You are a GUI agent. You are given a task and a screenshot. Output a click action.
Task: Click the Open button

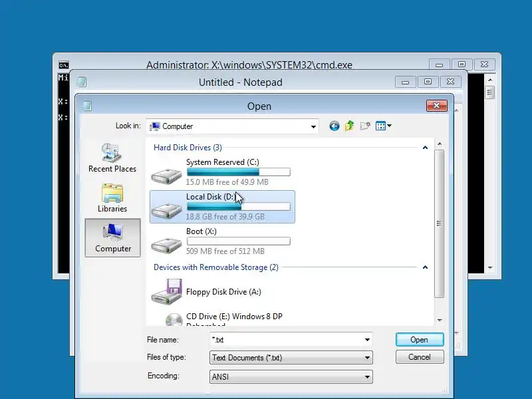420,340
